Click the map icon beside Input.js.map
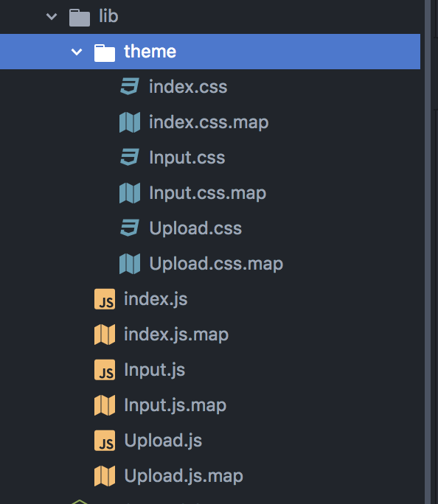 pos(105,405)
